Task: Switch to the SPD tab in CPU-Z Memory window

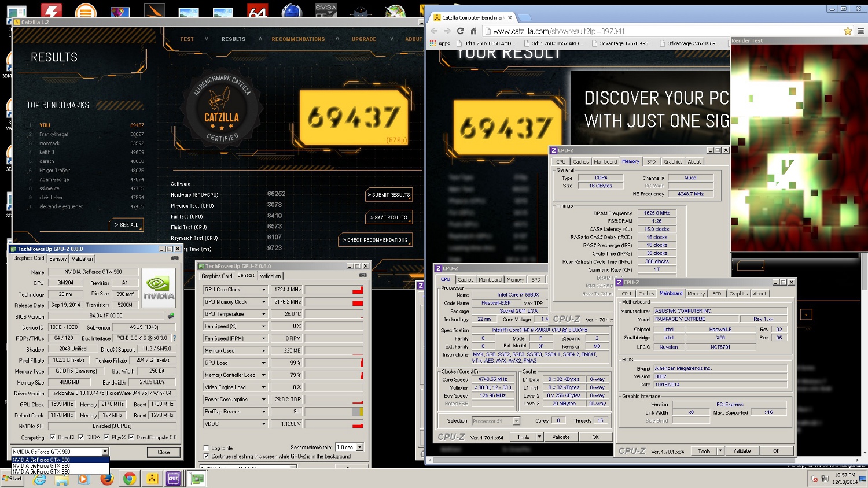Action: click(652, 162)
